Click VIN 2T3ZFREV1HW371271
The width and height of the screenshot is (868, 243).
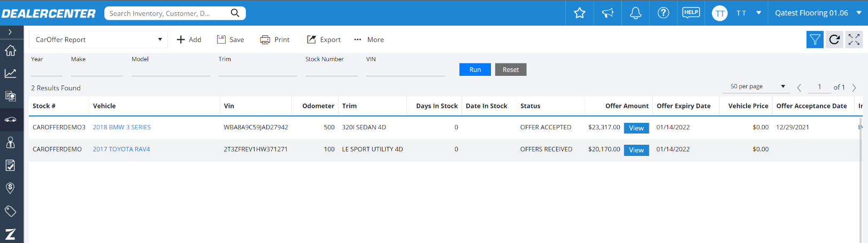pos(256,149)
